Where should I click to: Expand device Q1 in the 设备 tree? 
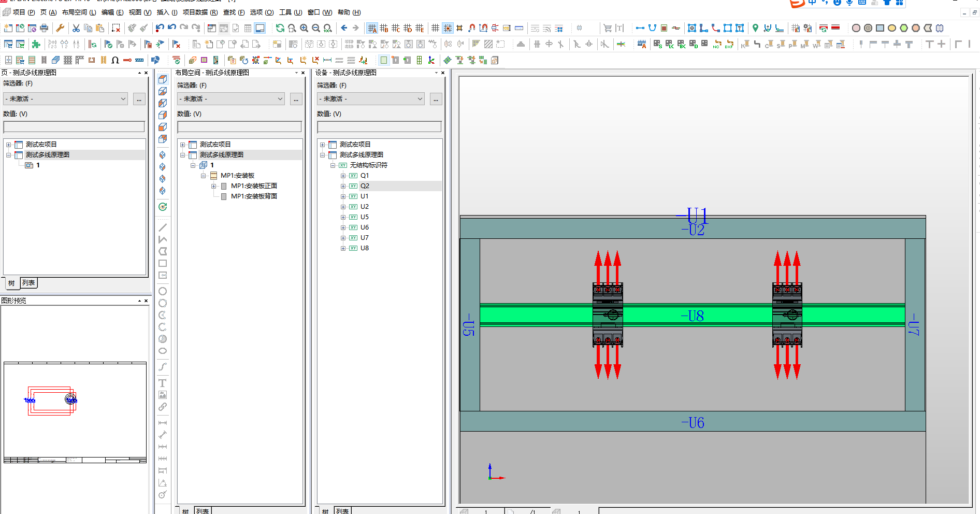tap(343, 176)
